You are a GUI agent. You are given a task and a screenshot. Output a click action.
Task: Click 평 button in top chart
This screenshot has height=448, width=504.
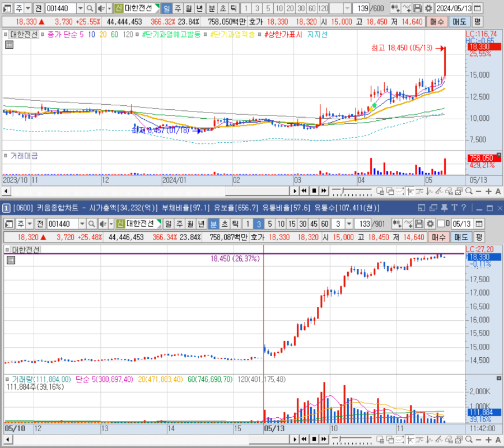pyautogui.click(x=477, y=22)
